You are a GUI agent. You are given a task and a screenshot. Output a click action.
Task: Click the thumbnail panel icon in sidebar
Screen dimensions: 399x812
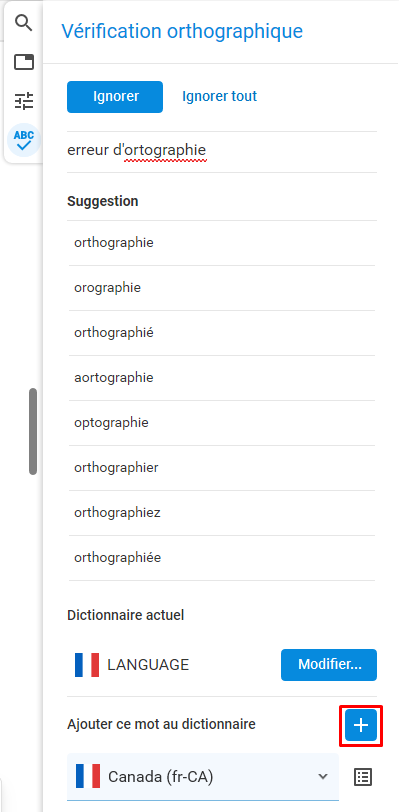[24, 62]
